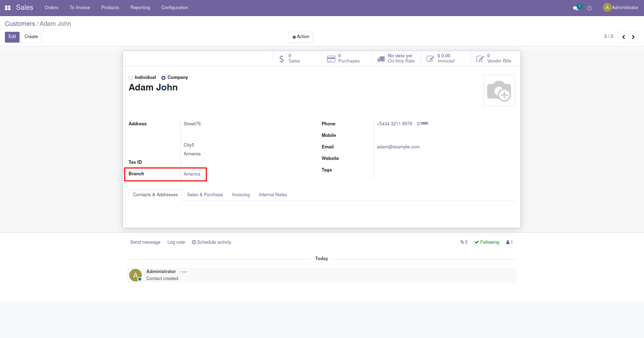Click the Sales dollar stat button
The image size is (644, 338).
297,58
